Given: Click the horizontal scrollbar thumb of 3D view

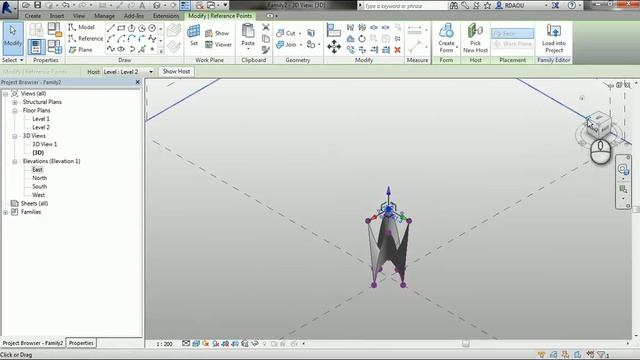Looking at the screenshot, I should (466, 344).
